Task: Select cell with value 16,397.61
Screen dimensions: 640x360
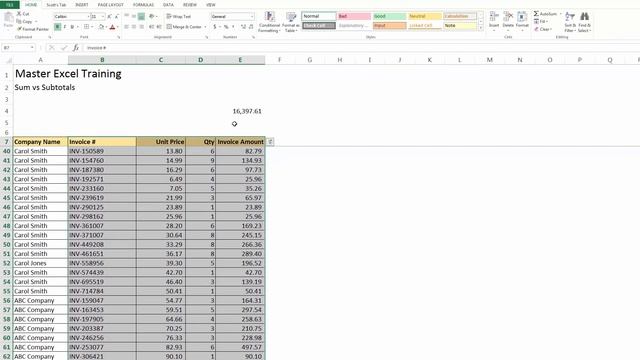Action: click(240, 111)
